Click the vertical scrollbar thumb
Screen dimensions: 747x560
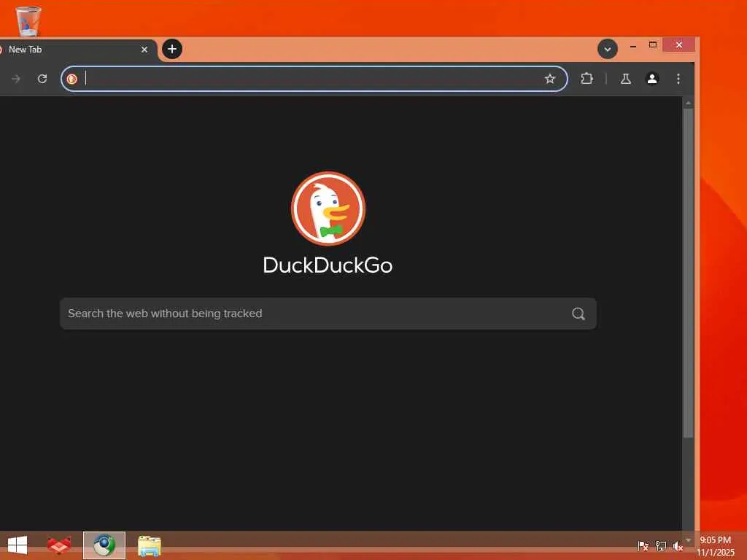(688, 273)
